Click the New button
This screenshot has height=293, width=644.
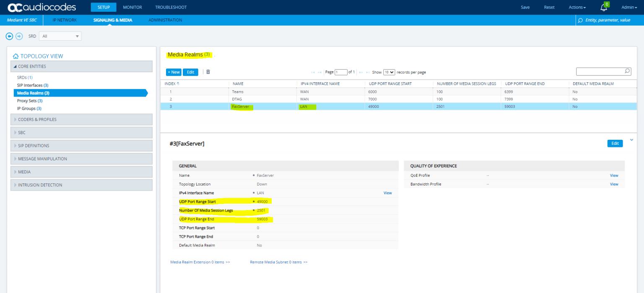174,72
